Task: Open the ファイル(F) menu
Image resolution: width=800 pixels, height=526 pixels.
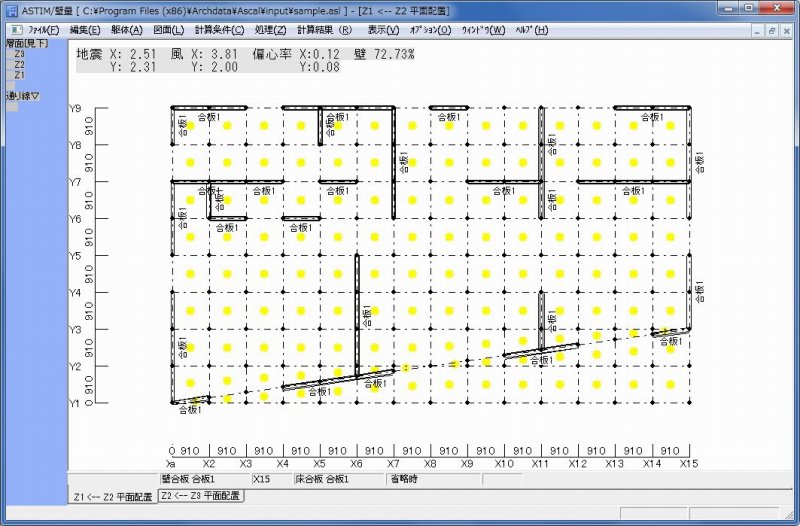Action: coord(44,30)
